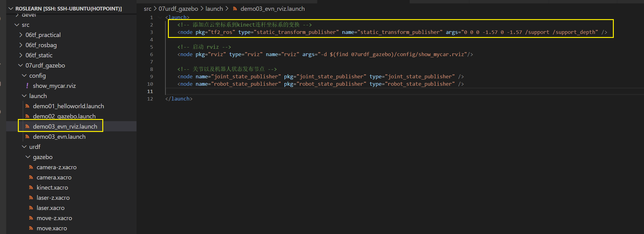Open show_mycar.rviz in the explorer
The image size is (644, 234).
tap(54, 86)
